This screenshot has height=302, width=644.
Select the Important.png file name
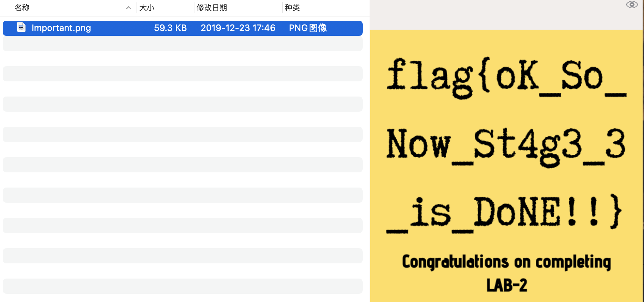(61, 28)
